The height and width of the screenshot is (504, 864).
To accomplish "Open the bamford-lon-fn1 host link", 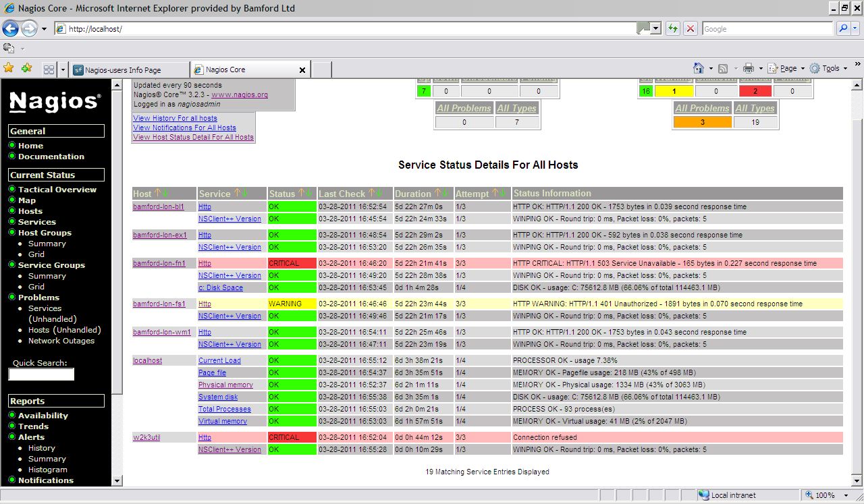I will (x=159, y=263).
